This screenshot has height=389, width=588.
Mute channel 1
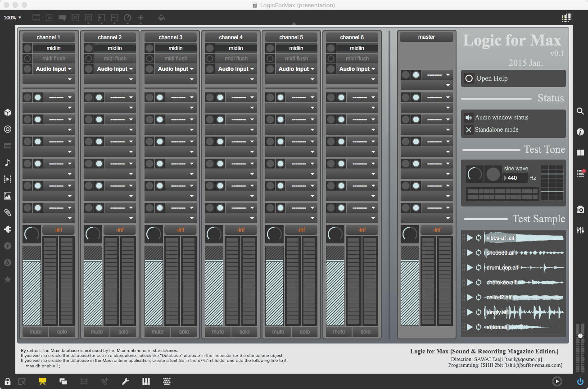click(x=36, y=332)
